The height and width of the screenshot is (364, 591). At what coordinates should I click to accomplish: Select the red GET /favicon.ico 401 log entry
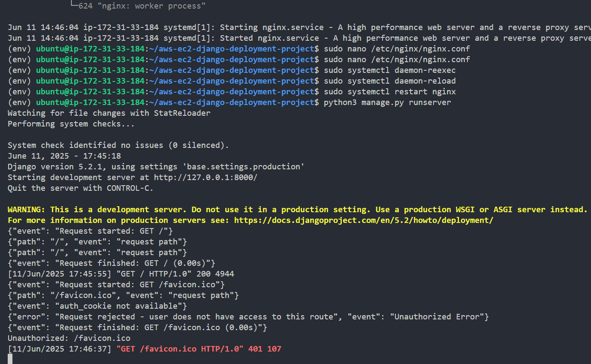199,349
